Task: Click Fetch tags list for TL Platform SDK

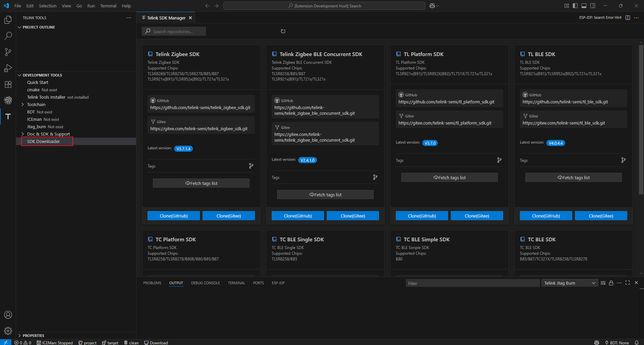Action: click(x=449, y=177)
